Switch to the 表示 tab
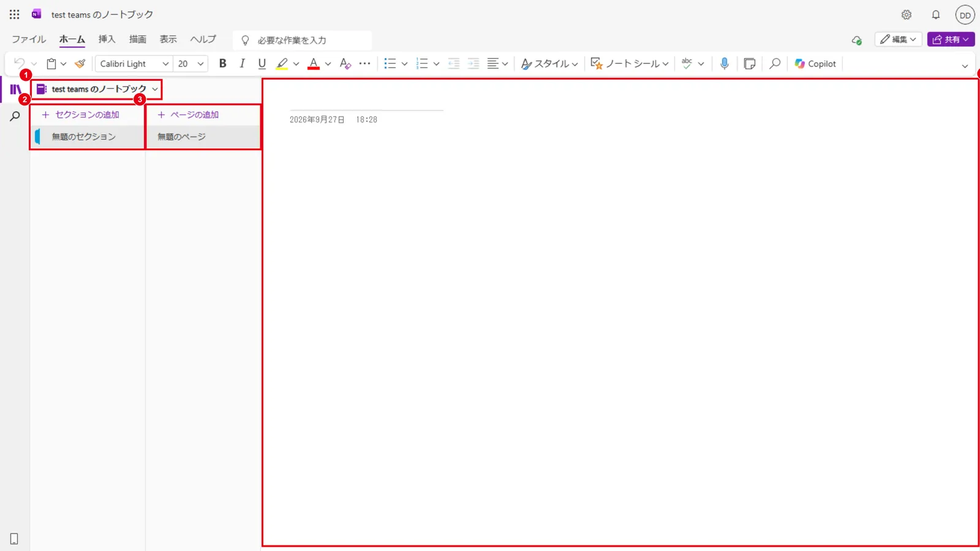Image resolution: width=980 pixels, height=551 pixels. click(x=168, y=39)
